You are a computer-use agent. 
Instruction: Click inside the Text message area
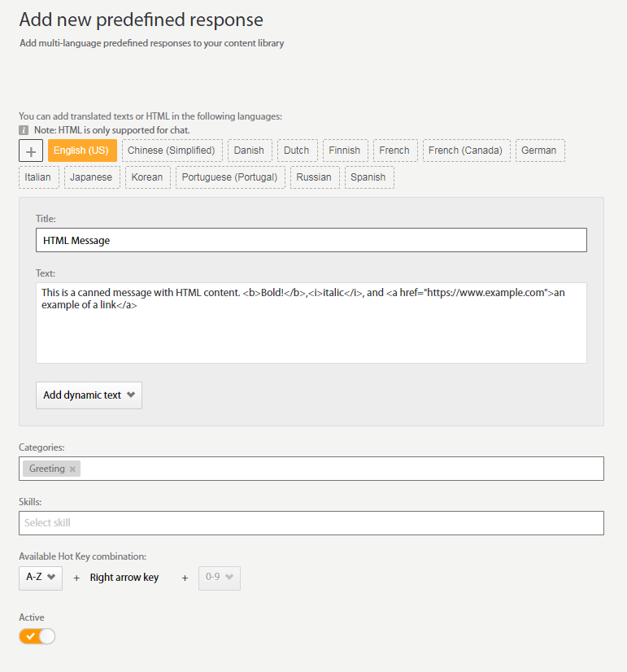click(309, 321)
